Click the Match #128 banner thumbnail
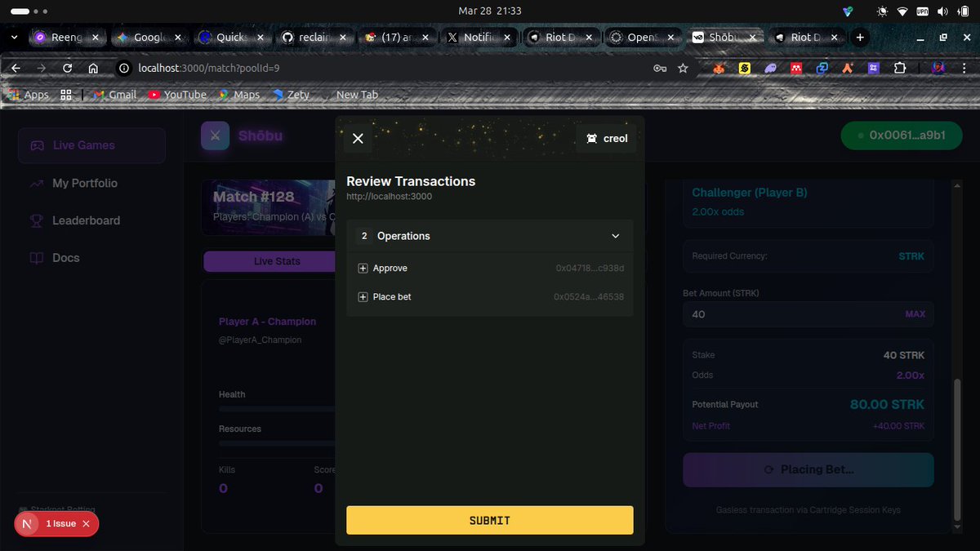The height and width of the screenshot is (551, 980). click(x=269, y=207)
